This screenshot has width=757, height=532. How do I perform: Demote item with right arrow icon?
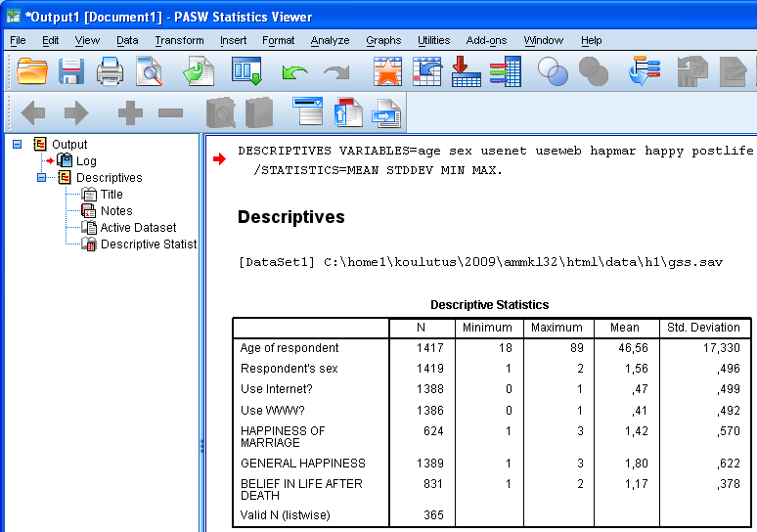point(76,113)
